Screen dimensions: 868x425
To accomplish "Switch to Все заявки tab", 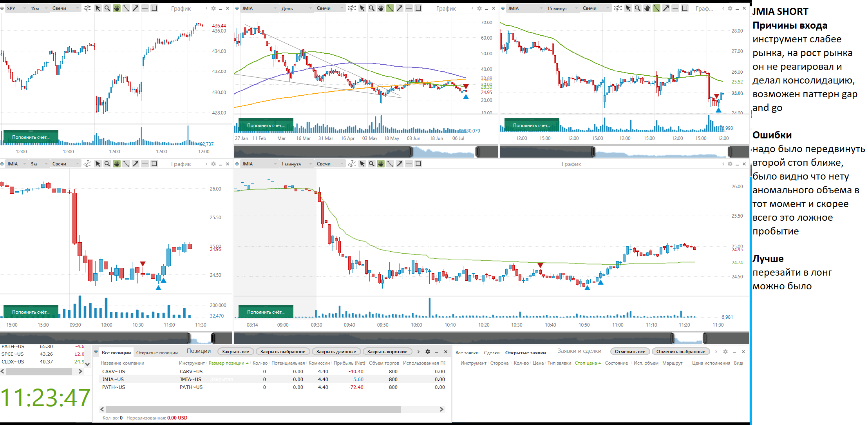I will [x=467, y=352].
